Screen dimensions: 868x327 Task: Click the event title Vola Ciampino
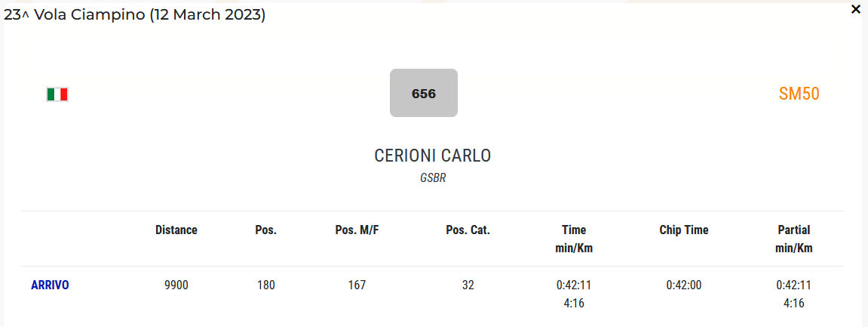(135, 15)
